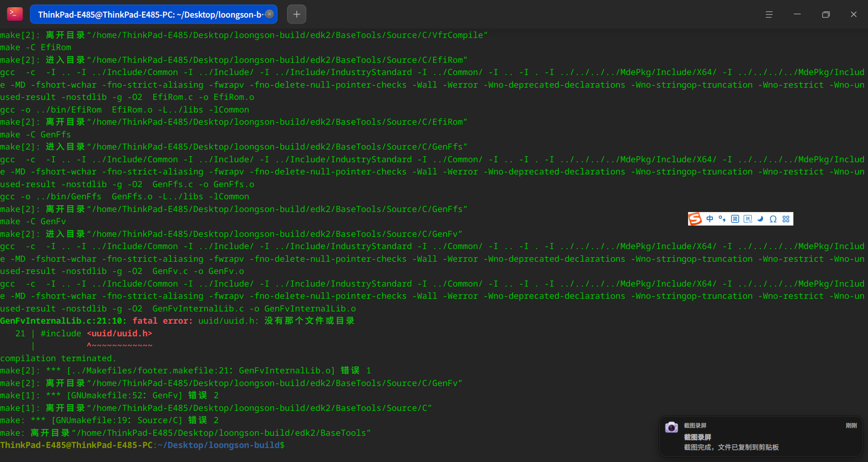Open the 截图完成 clipboard notification message
Image resolution: width=868 pixels, height=462 pixels.
click(731, 447)
